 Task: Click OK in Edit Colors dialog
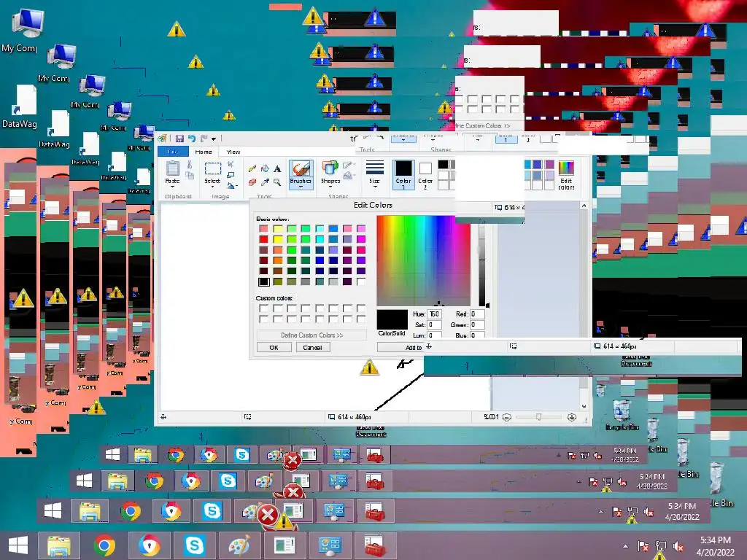pos(274,348)
